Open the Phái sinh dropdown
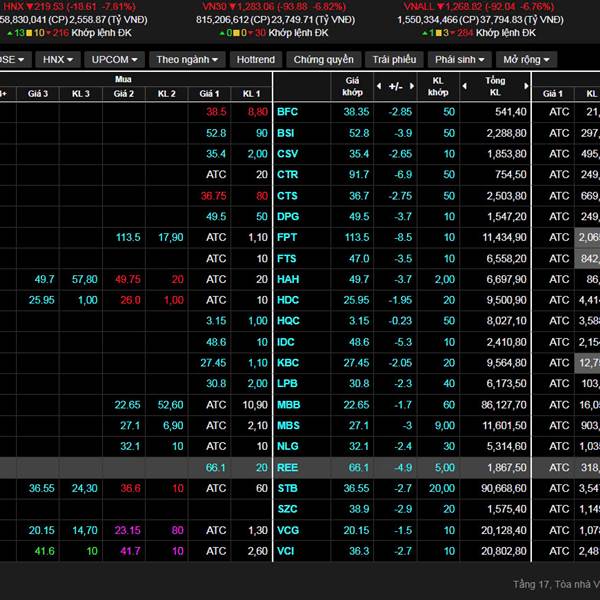 [460, 60]
